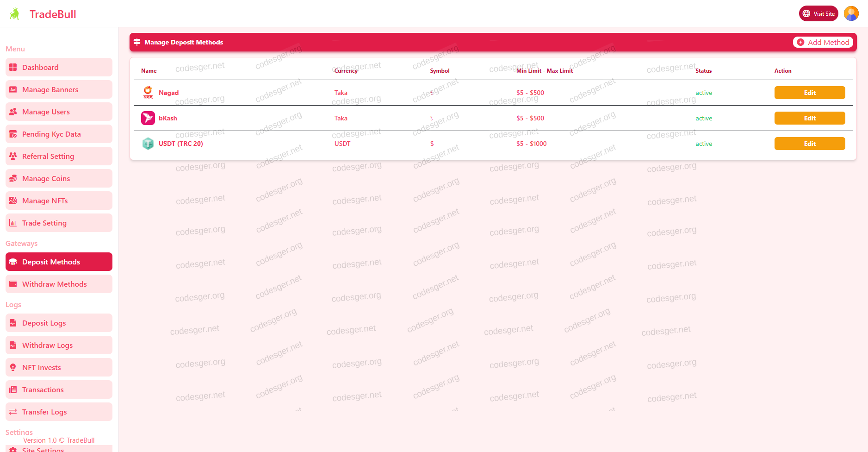Click the NFT Invests lightbulb icon
Screen dimensions: 868x452
(13, 368)
